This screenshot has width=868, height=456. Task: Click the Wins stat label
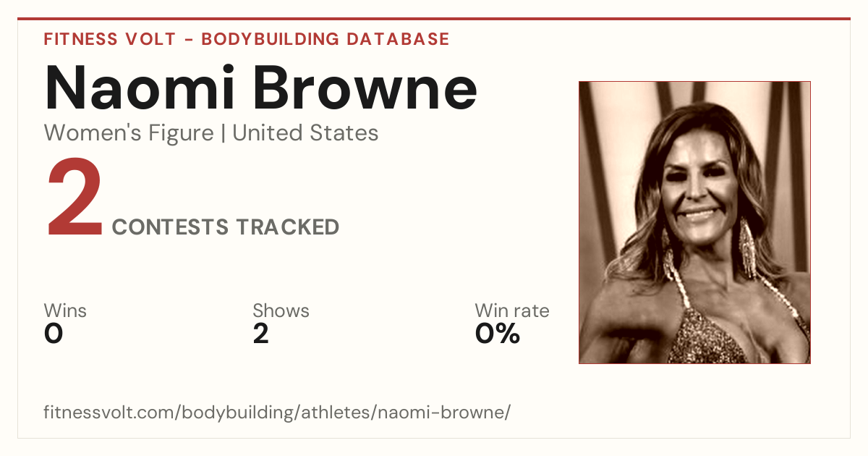click(x=65, y=311)
